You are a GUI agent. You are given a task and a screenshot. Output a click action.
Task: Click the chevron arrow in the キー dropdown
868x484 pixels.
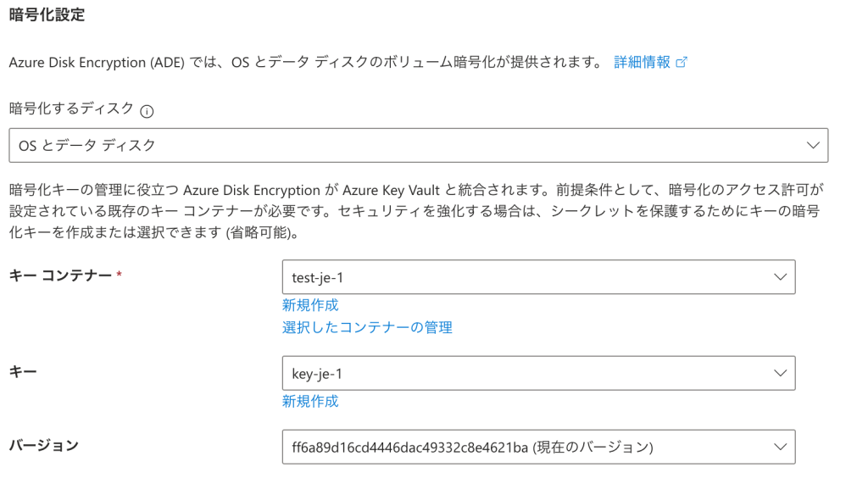tap(780, 373)
